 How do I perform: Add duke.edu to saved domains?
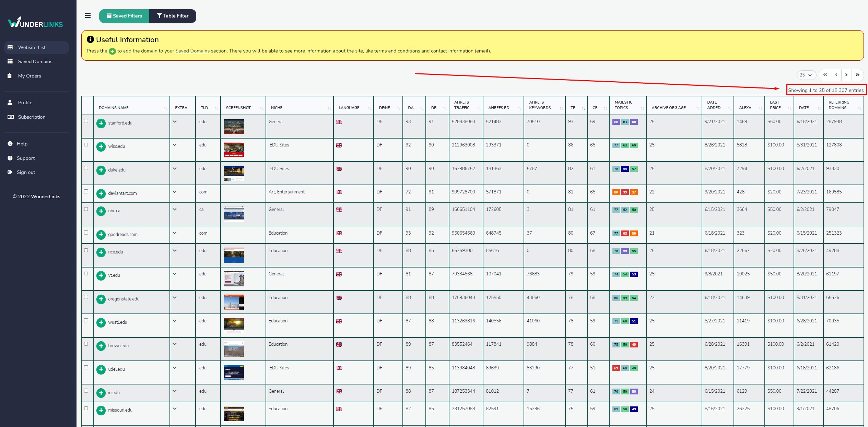(x=101, y=170)
